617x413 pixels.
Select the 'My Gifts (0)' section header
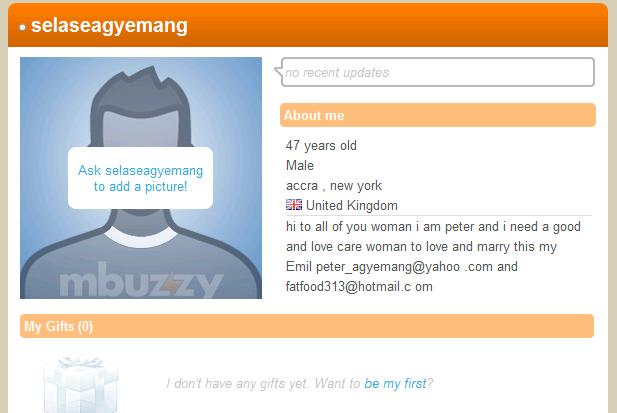tap(307, 326)
